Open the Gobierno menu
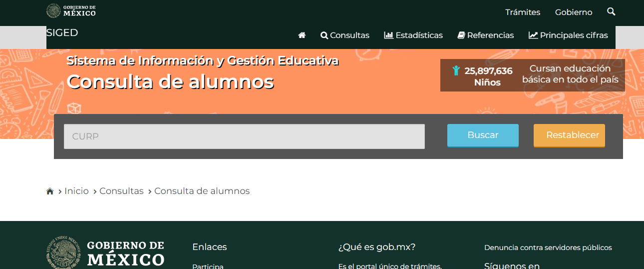Viewport: 644px width, 269px height. tap(574, 12)
